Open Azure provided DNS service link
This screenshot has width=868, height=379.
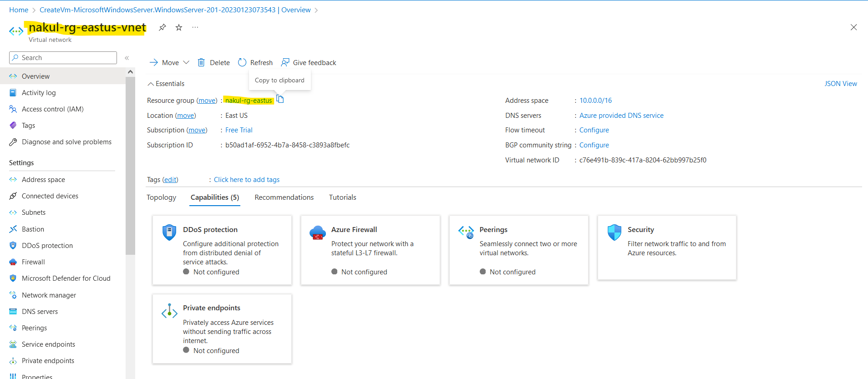621,116
